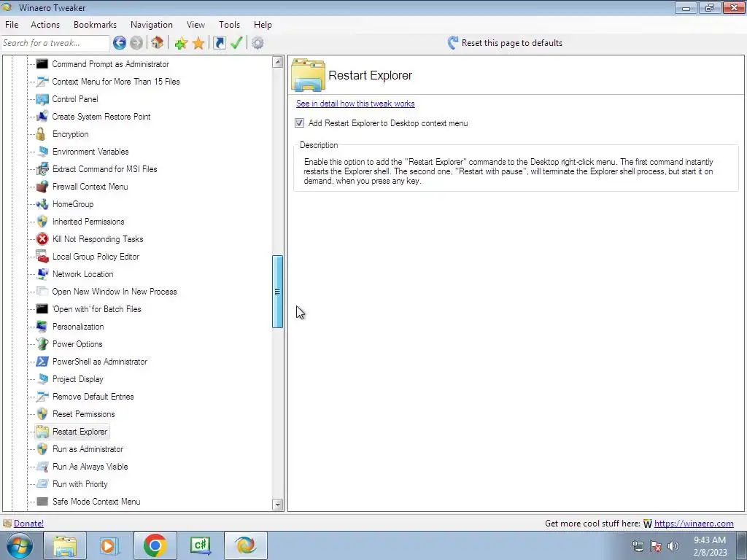Click the Local Group Policy Editor icon
The width and height of the screenshot is (747, 560).
pyautogui.click(x=42, y=256)
